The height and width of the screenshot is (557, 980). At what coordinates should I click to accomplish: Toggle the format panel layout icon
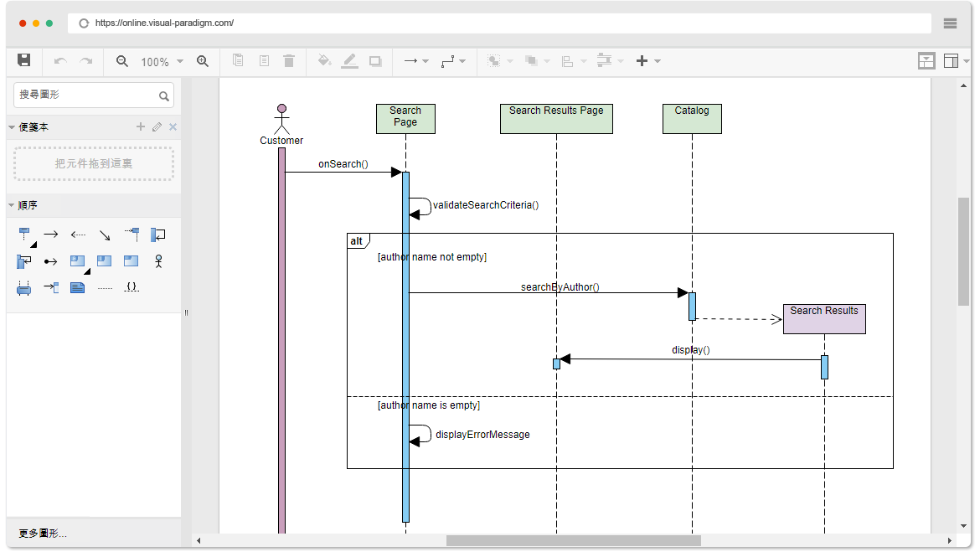[x=952, y=60]
